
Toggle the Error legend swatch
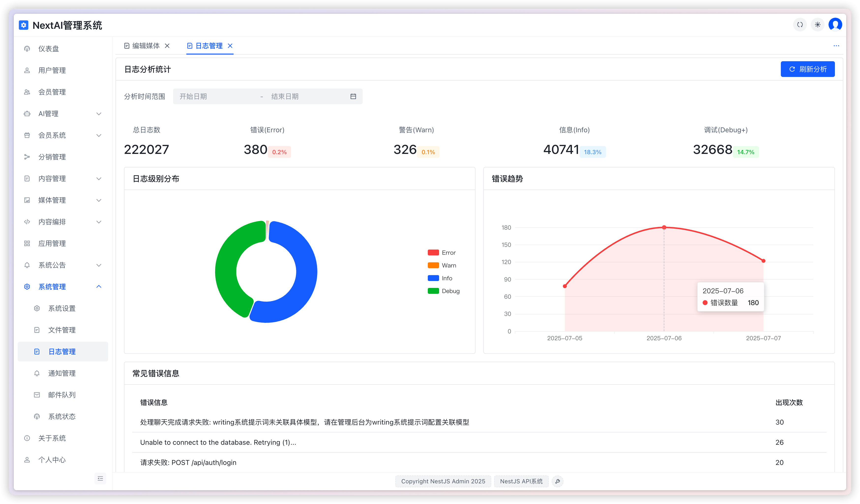pos(433,252)
